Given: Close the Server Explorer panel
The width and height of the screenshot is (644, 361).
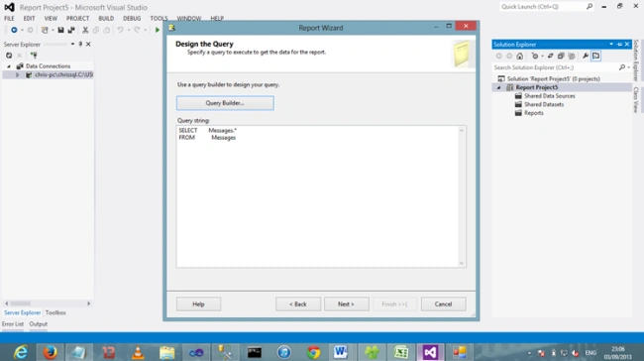Looking at the screenshot, I should [x=88, y=44].
